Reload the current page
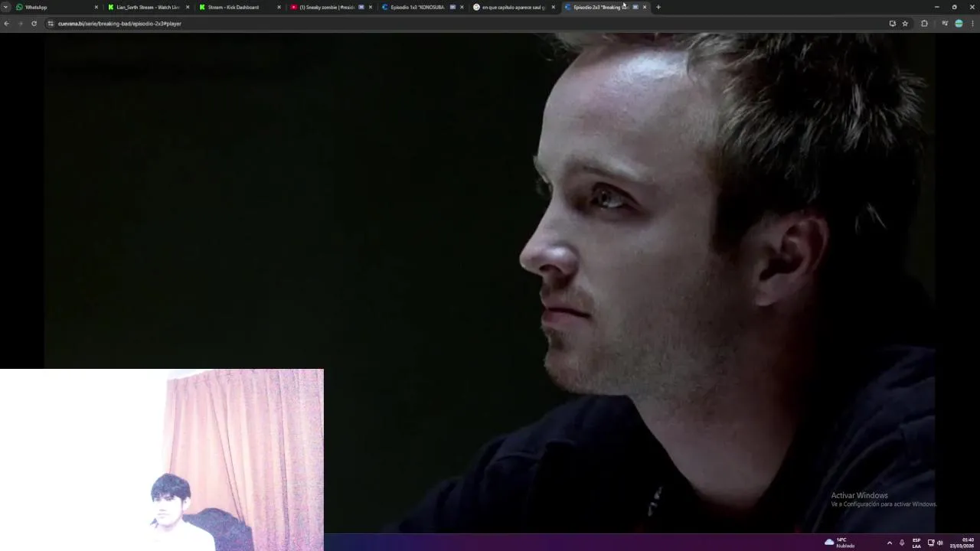 pyautogui.click(x=34, y=24)
